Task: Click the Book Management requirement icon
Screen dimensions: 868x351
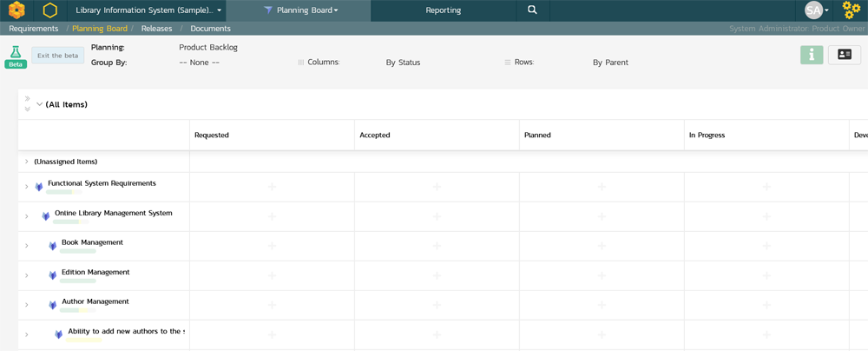Action: point(53,246)
